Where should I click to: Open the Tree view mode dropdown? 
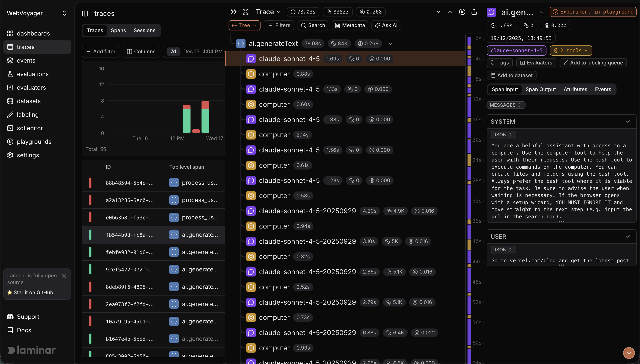coord(244,25)
